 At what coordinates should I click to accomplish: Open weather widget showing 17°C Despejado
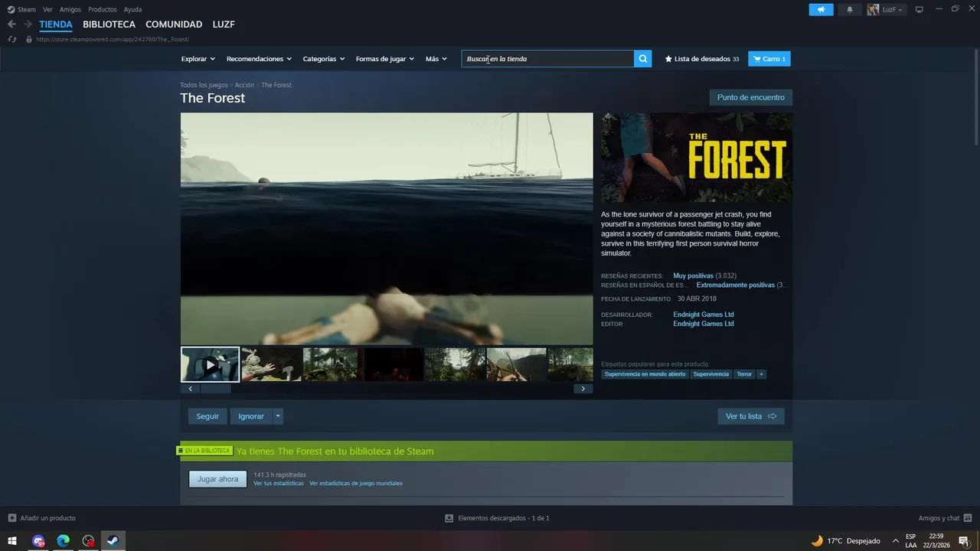click(x=846, y=541)
